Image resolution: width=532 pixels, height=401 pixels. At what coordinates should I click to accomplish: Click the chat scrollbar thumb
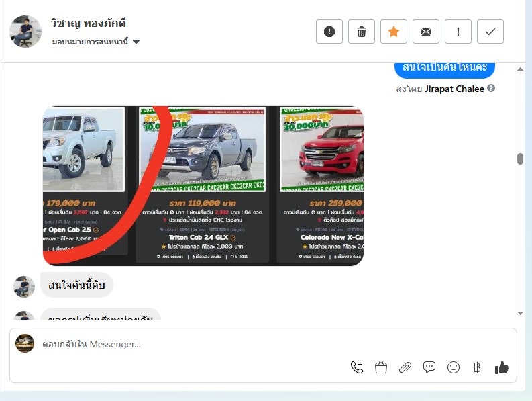(520, 159)
